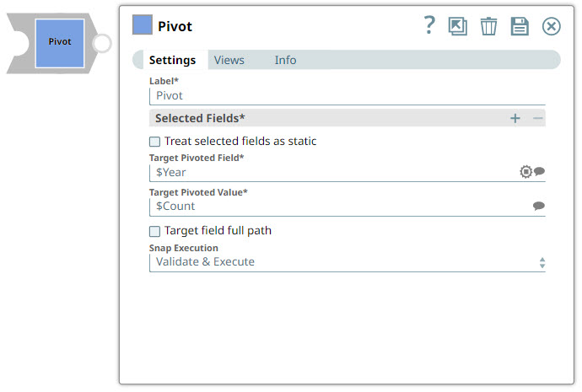This screenshot has width=582, height=392.
Task: Open the Snap Execution dropdown
Action: pyautogui.click(x=347, y=262)
